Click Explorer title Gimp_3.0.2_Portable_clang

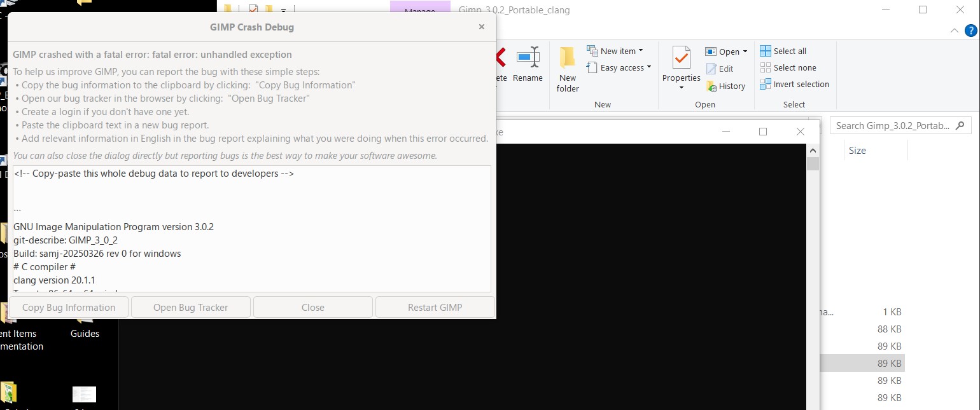coord(514,10)
